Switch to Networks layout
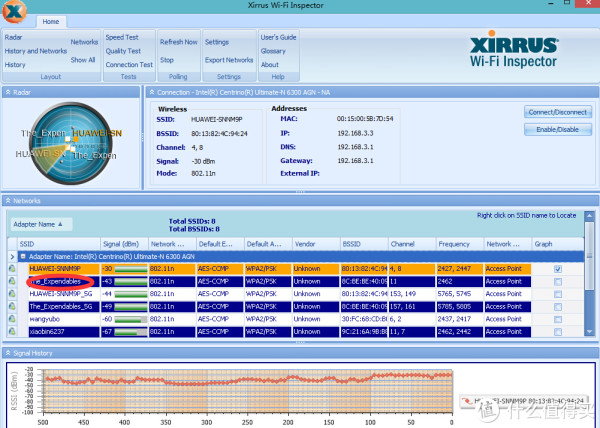This screenshot has height=428, width=600. (84, 42)
